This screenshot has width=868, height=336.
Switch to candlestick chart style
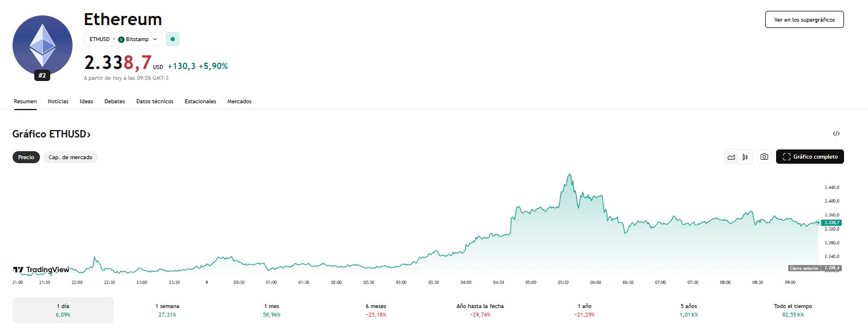pyautogui.click(x=745, y=157)
